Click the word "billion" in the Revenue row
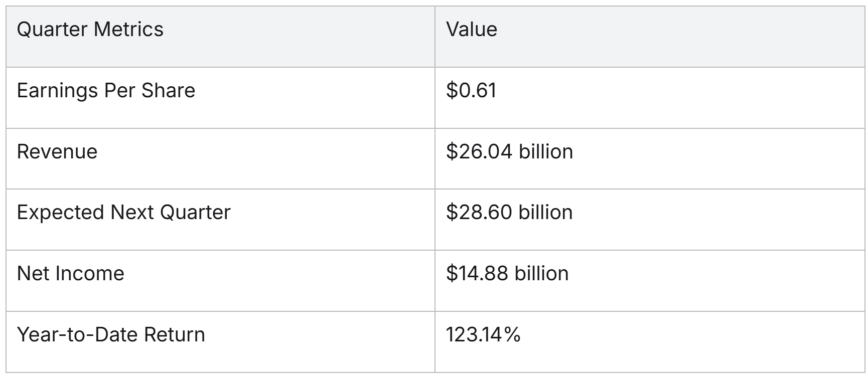The height and width of the screenshot is (376, 868). point(546,152)
